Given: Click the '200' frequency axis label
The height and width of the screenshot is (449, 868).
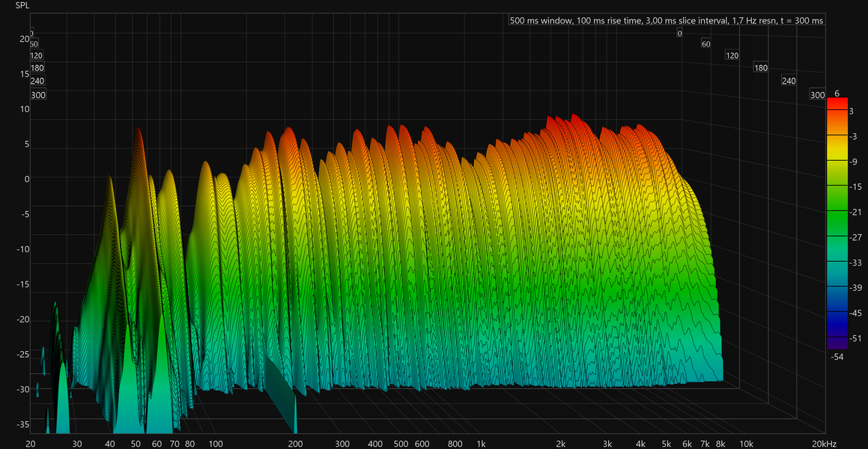Looking at the screenshot, I should point(295,444).
